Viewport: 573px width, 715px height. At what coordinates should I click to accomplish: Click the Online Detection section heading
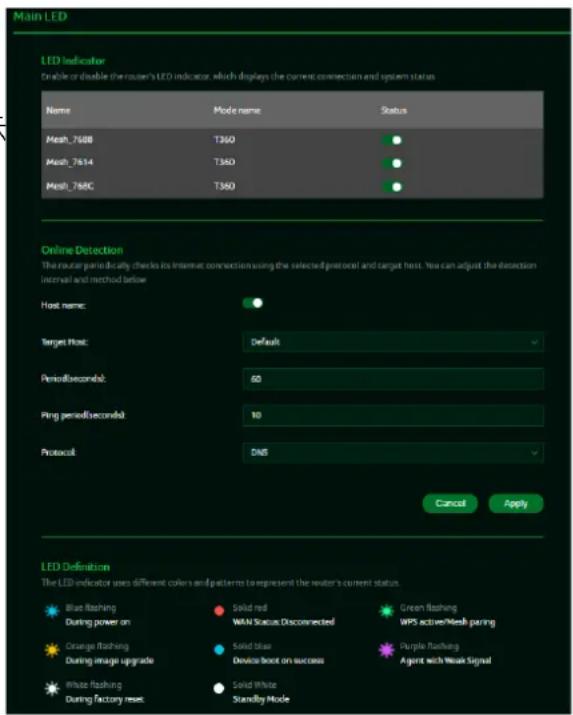82,250
